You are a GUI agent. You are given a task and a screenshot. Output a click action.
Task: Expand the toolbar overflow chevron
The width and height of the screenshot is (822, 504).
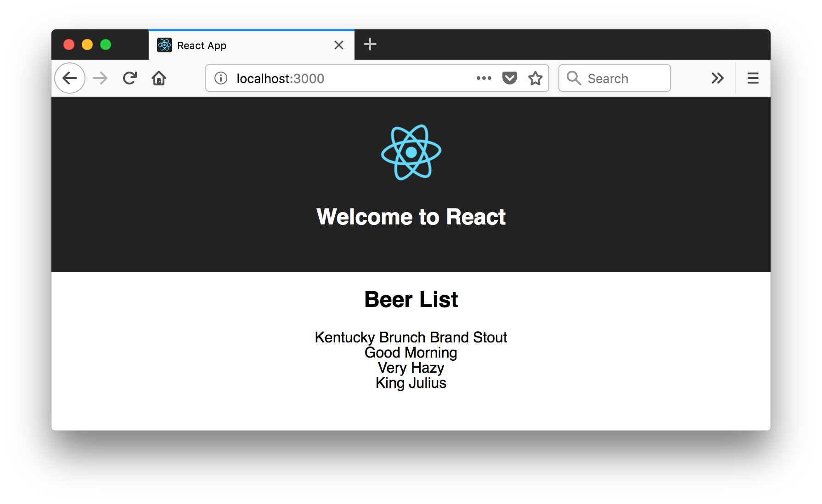click(x=717, y=78)
